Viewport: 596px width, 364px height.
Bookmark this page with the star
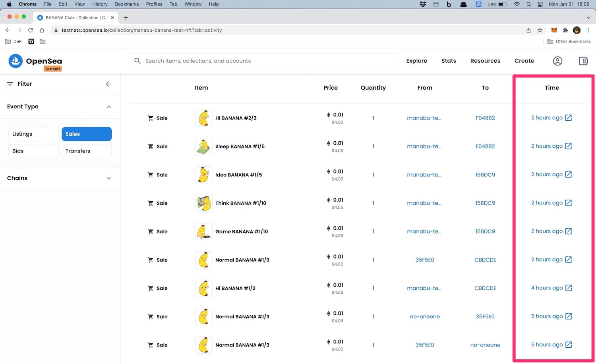540,30
